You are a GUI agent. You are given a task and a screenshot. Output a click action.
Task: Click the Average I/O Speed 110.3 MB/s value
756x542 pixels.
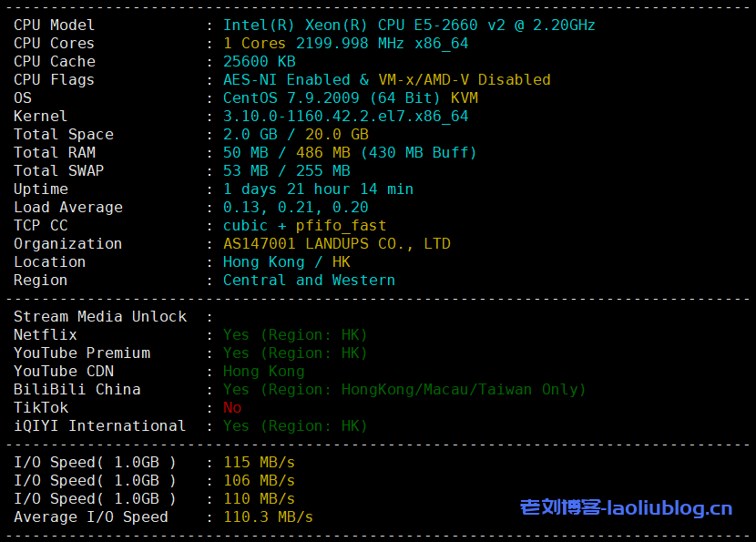pyautogui.click(x=268, y=517)
